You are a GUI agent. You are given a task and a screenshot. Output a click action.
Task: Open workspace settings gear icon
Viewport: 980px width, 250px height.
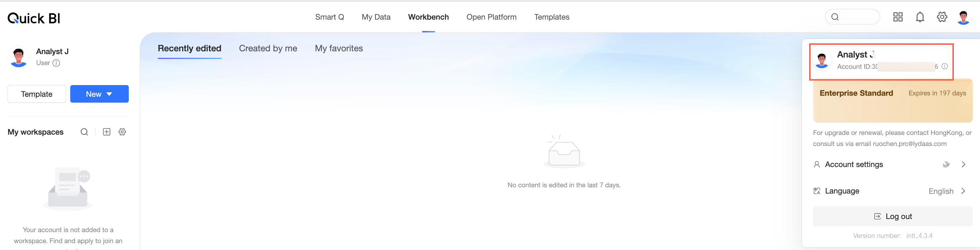tap(122, 132)
